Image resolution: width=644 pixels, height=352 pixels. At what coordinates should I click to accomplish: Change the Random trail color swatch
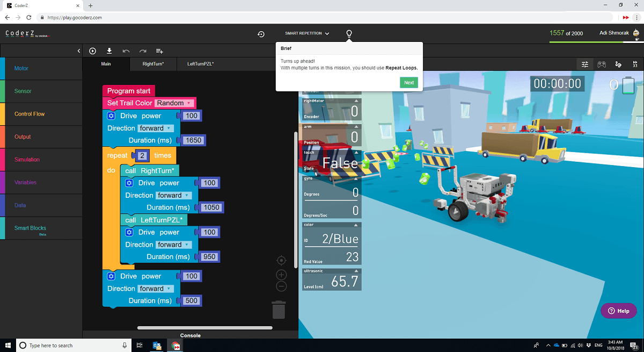pyautogui.click(x=175, y=102)
